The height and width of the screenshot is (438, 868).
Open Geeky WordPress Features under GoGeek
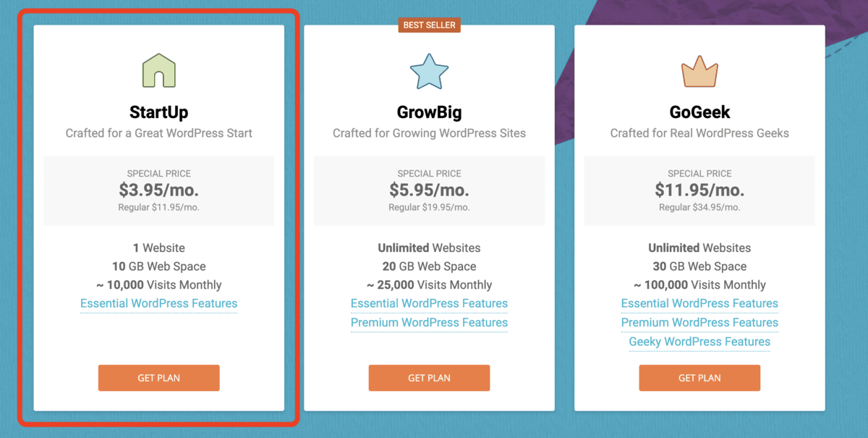point(699,341)
